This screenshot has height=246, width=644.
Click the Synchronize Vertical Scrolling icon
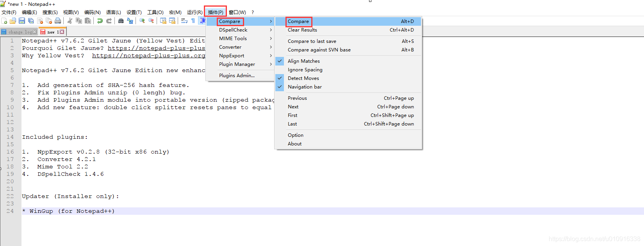(x=163, y=21)
